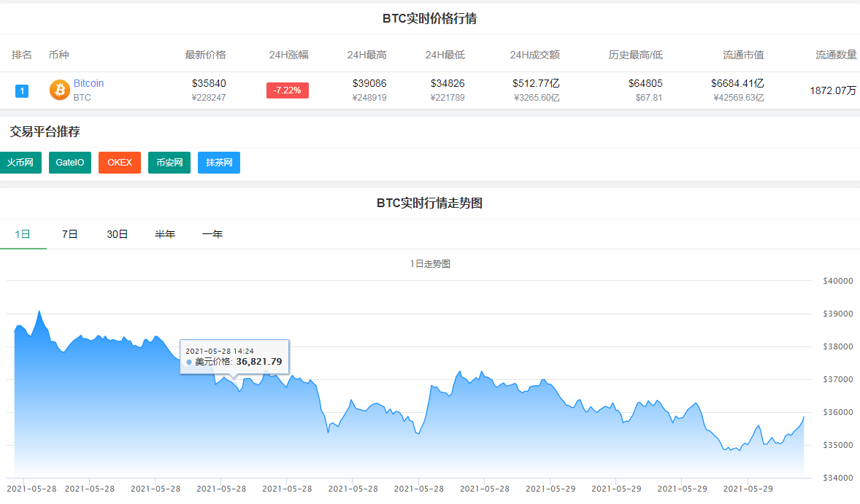Click the BTC实时行情走势图 title
This screenshot has width=860, height=504.
pyautogui.click(x=430, y=203)
